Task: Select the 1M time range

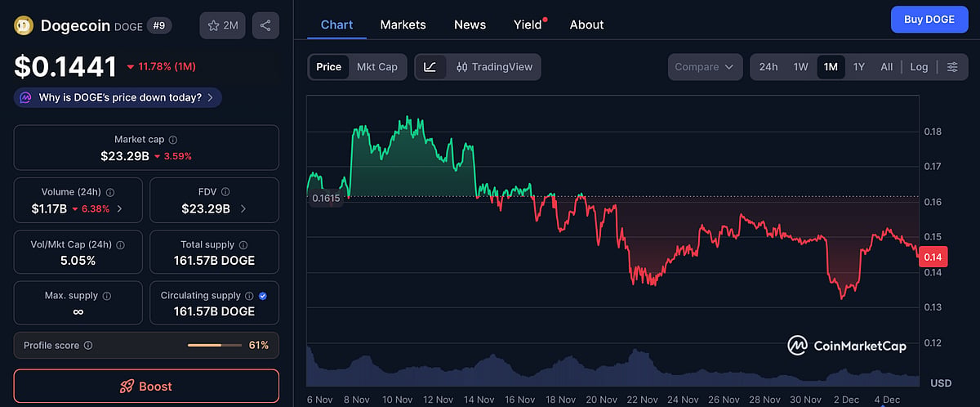Action: [x=831, y=67]
